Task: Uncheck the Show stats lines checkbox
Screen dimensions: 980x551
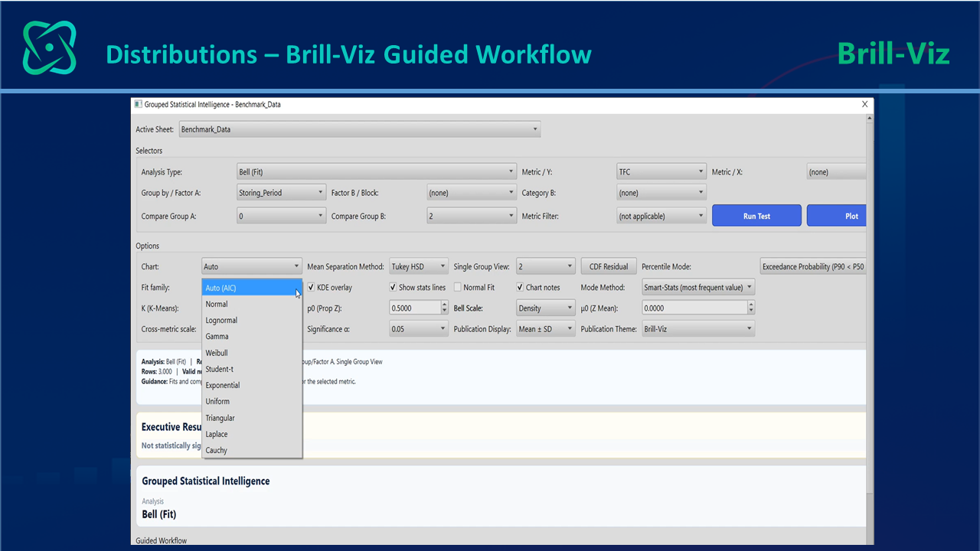Action: (x=393, y=288)
